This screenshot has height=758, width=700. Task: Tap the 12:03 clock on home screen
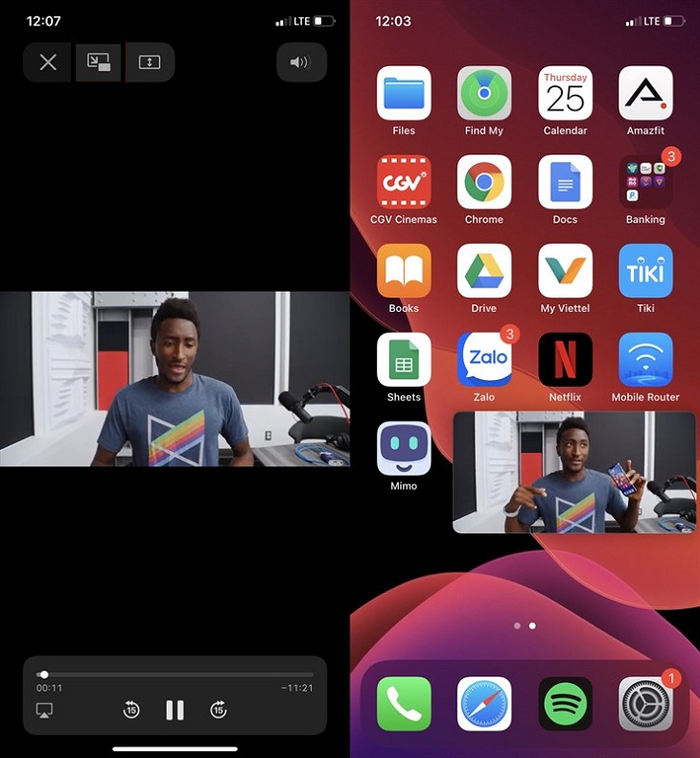coord(393,21)
